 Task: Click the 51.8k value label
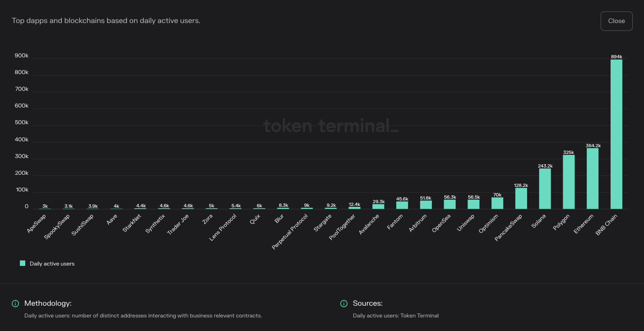[426, 198]
